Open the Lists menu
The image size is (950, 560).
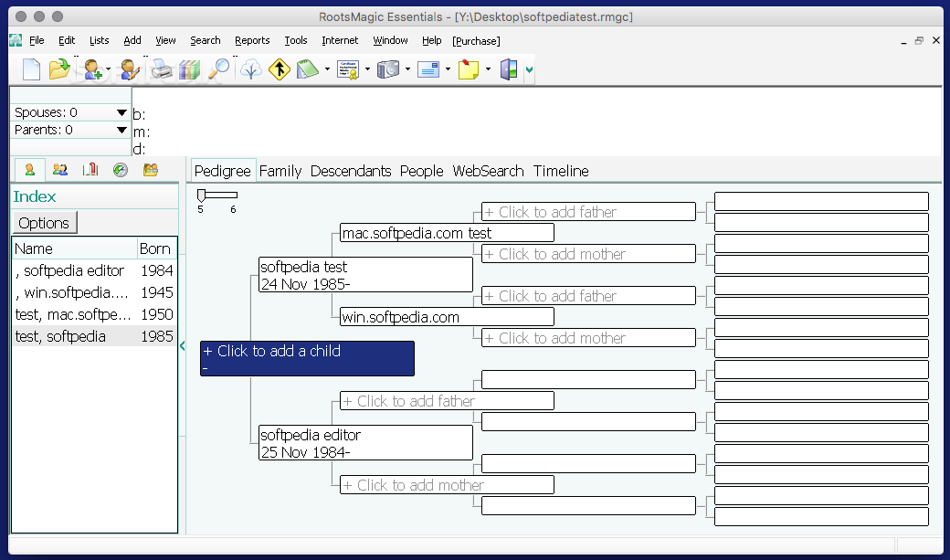(x=100, y=40)
